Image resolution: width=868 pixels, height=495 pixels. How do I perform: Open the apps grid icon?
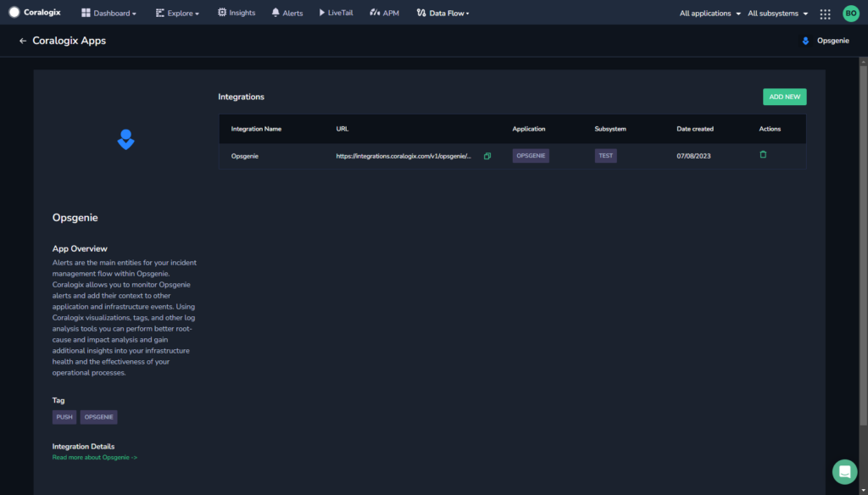pyautogui.click(x=825, y=14)
